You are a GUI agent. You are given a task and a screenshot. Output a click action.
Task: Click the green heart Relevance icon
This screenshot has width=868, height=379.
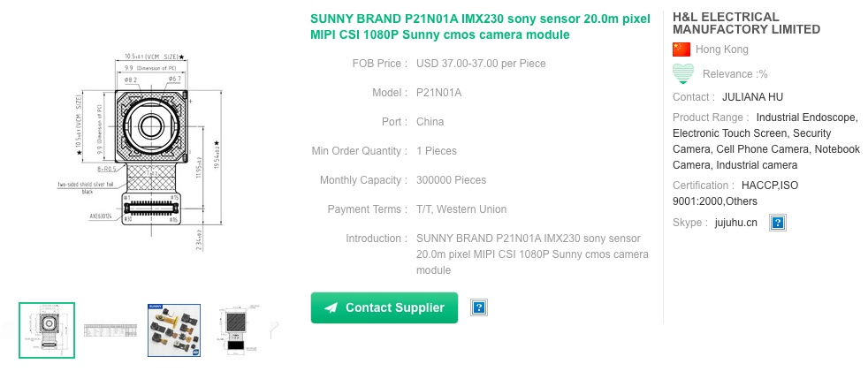pos(682,73)
